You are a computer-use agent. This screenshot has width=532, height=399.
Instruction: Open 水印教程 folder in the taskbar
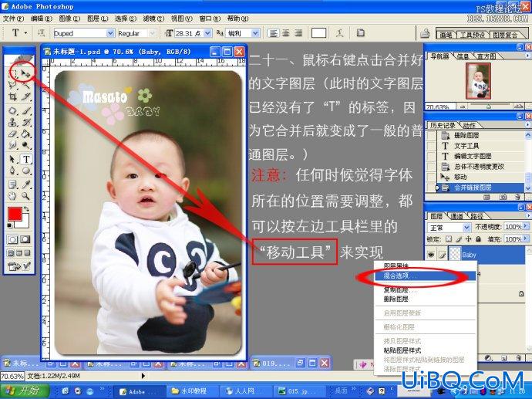pos(192,391)
